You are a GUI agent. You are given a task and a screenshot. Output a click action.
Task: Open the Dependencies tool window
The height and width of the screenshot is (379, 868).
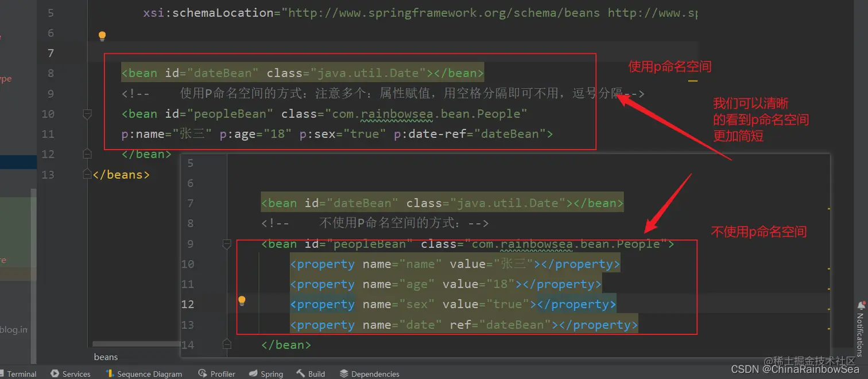pyautogui.click(x=370, y=374)
